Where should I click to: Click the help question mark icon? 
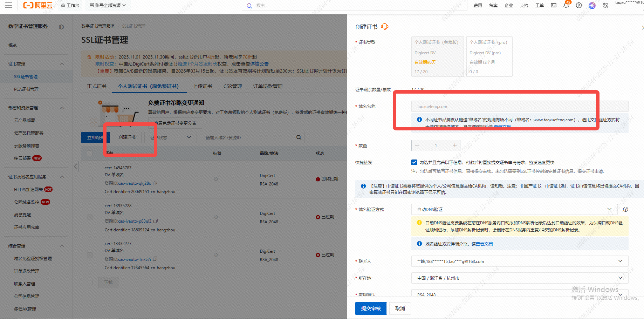coord(579,5)
